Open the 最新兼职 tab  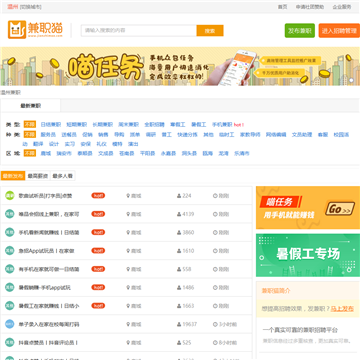[30, 106]
